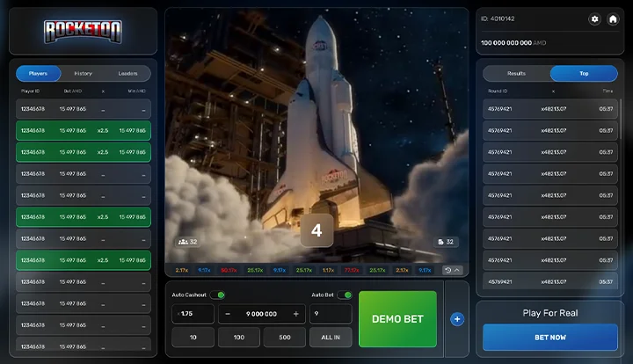Click the Win AMD column header
The width and height of the screenshot is (633, 364).
pyautogui.click(x=136, y=91)
